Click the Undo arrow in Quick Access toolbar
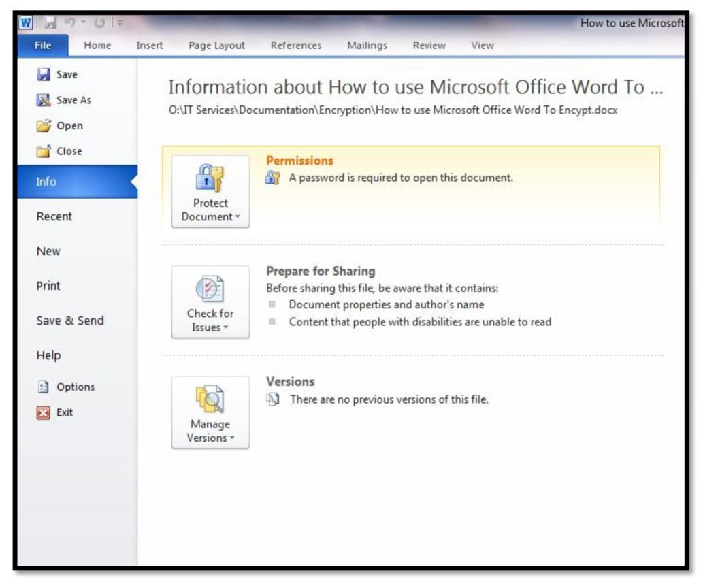This screenshot has height=588, width=703. tap(70, 23)
